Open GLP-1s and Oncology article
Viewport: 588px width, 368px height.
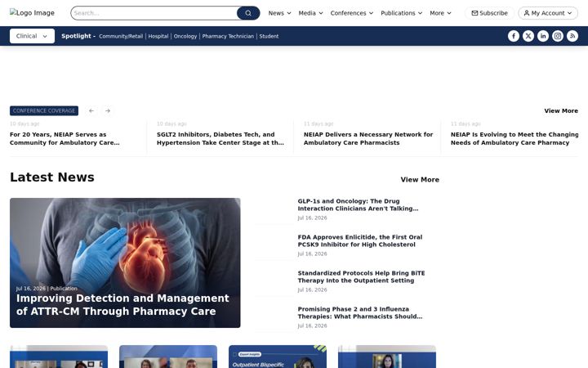359,204
